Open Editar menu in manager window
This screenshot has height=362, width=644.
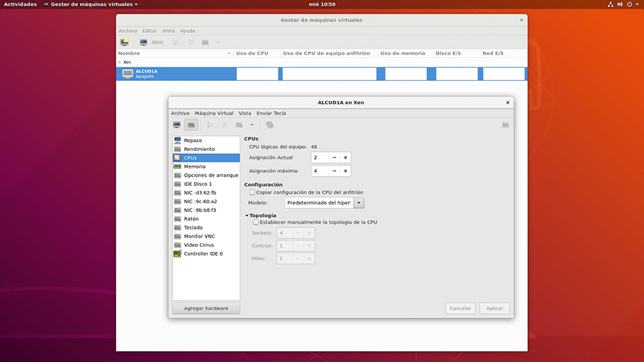[x=150, y=31]
